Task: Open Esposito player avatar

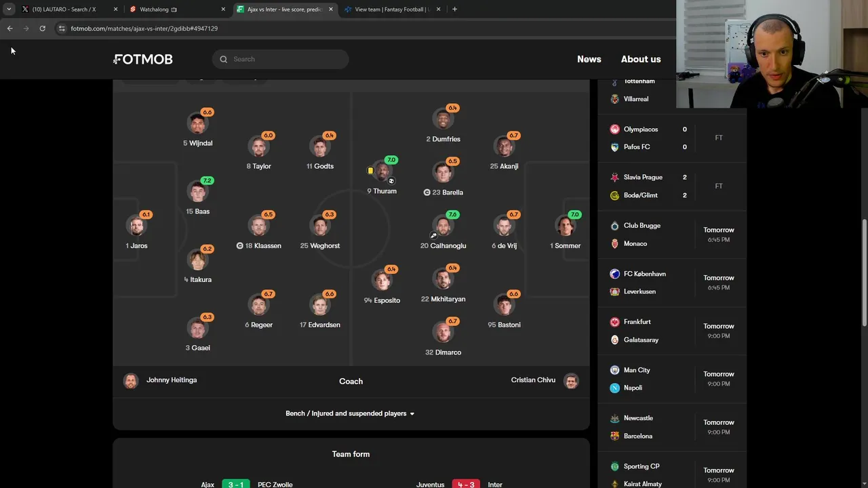Action: 382,281
